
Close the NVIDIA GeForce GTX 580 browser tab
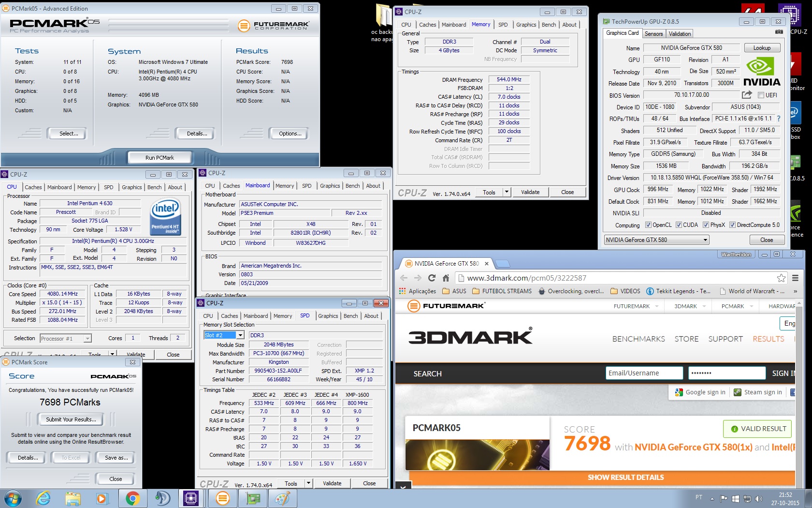tap(487, 264)
